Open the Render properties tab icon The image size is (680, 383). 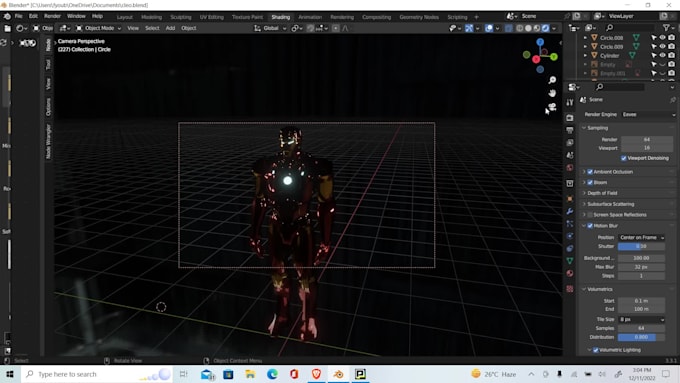(x=570, y=118)
